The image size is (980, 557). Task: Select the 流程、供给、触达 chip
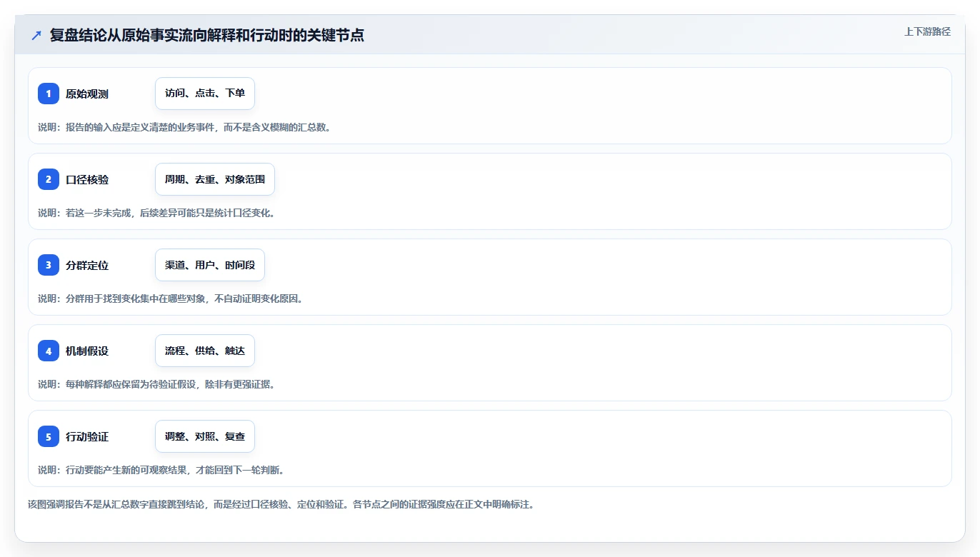click(x=205, y=351)
